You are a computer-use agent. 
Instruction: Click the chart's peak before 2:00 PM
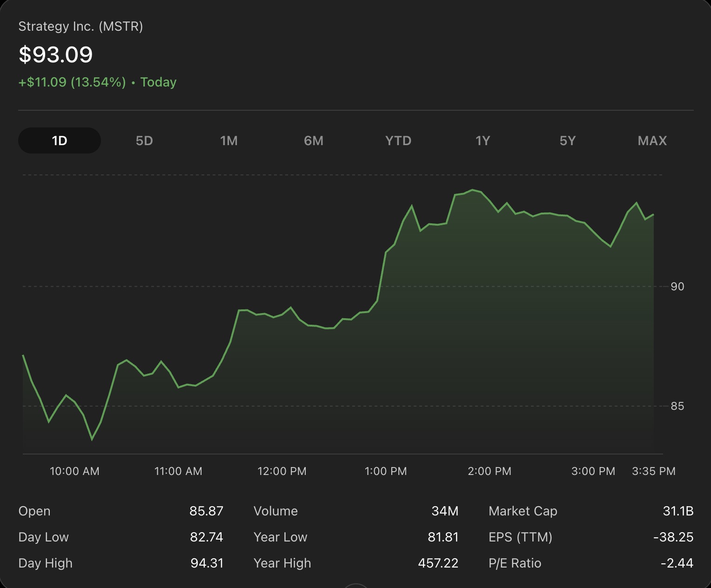[472, 190]
